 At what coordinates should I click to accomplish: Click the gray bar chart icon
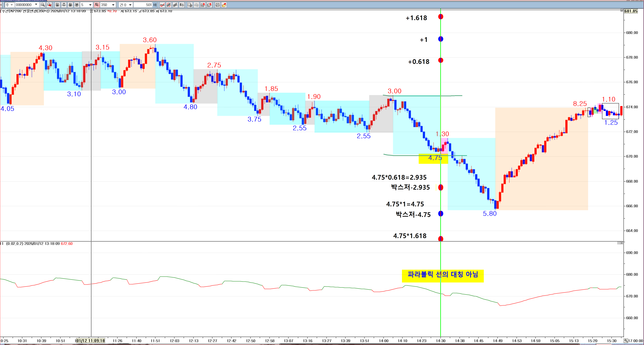[x=175, y=5]
